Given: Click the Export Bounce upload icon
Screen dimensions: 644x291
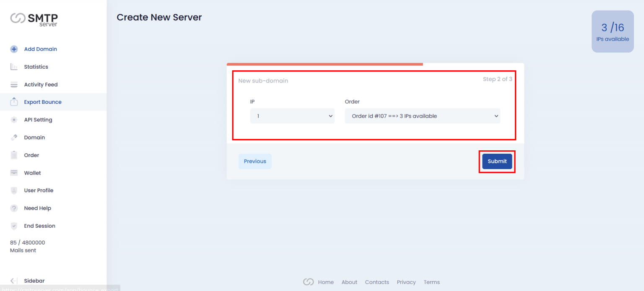Looking at the screenshot, I should 14,102.
